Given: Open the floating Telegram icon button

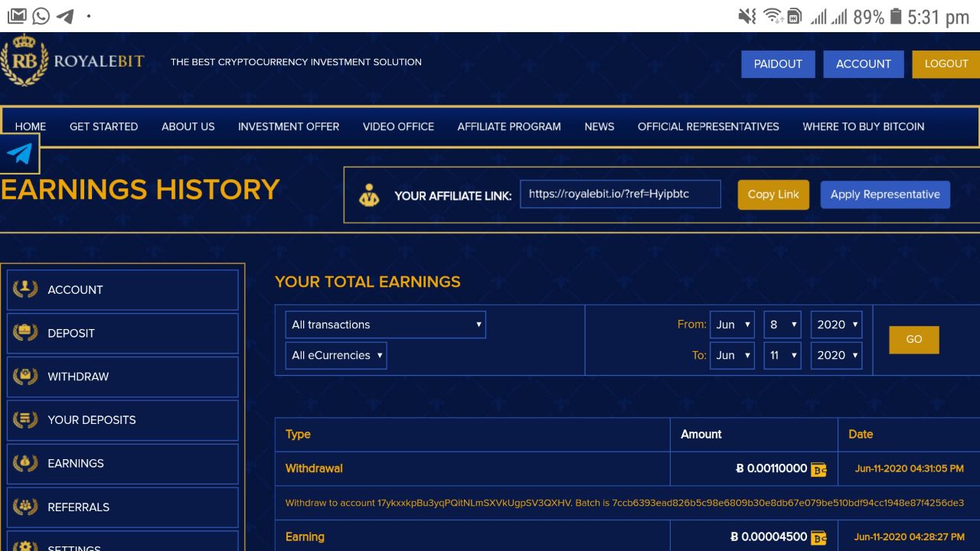Looking at the screenshot, I should [20, 154].
